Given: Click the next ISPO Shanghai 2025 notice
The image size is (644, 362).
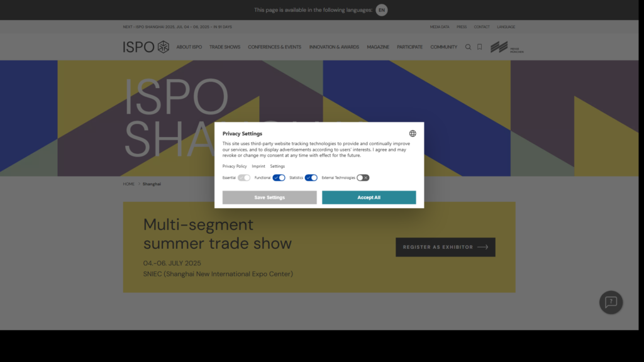Looking at the screenshot, I should [177, 27].
